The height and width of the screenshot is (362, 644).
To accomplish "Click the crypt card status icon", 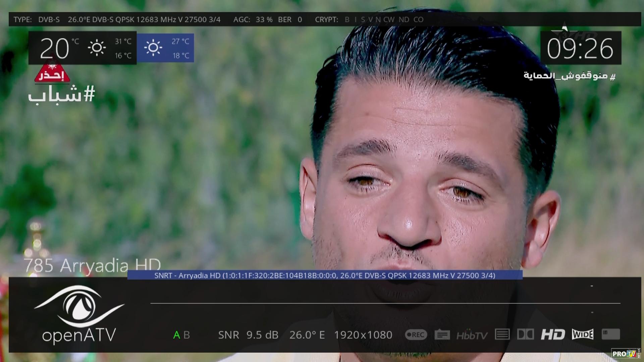I will coord(610,334).
